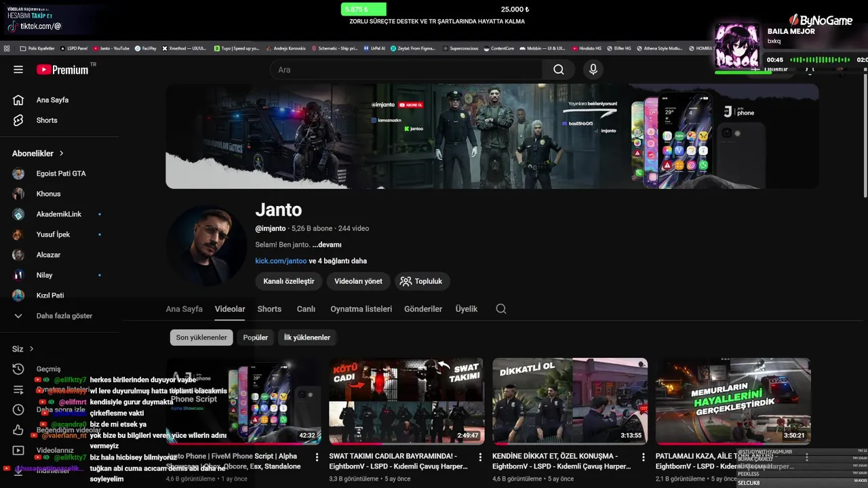The image size is (868, 488).
Task: Open the Janto - YouTube bookmark
Action: (x=111, y=49)
